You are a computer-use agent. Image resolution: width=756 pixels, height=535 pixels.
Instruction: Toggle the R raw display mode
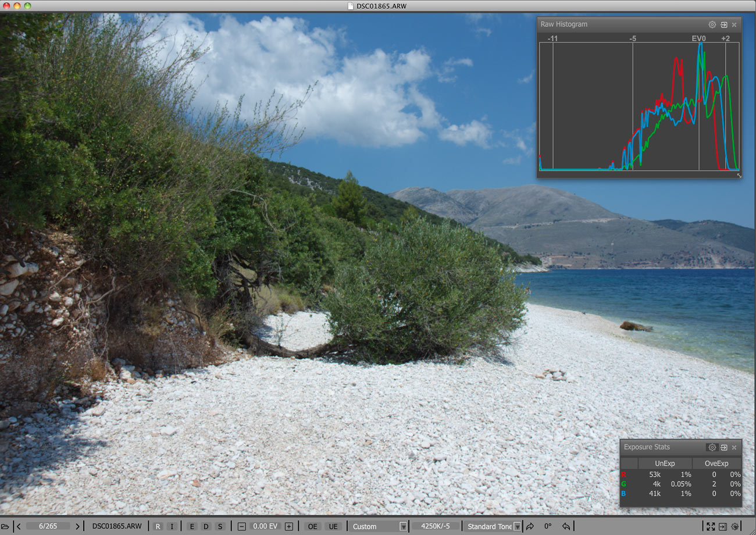158,526
